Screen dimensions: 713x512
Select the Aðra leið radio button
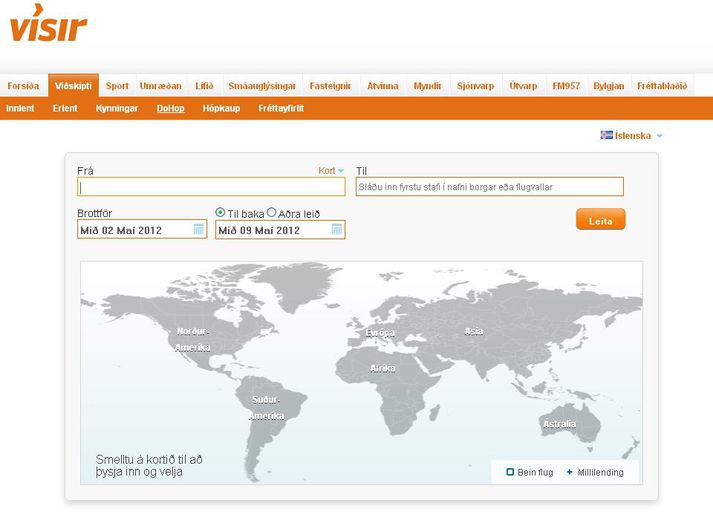click(271, 212)
